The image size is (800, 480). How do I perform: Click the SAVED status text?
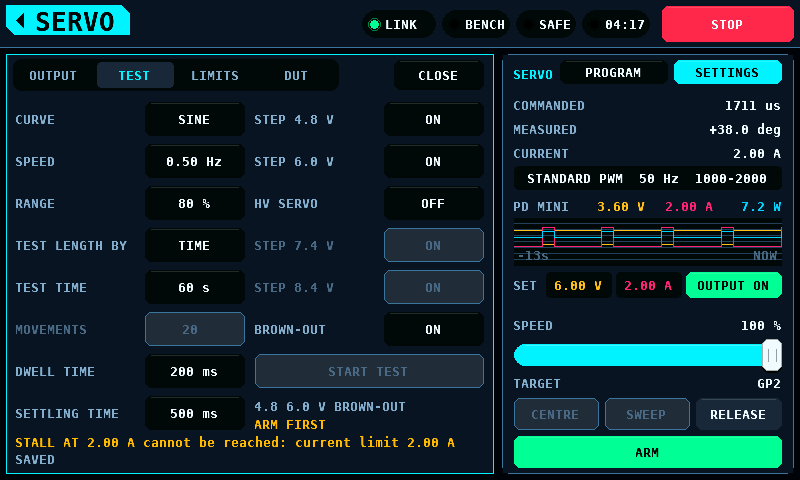[x=35, y=460]
